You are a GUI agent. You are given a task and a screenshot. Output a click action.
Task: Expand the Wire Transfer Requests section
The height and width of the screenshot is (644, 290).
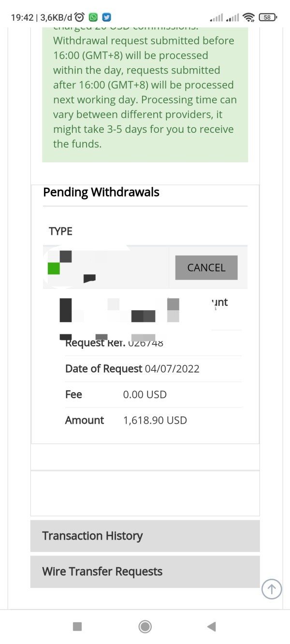145,572
